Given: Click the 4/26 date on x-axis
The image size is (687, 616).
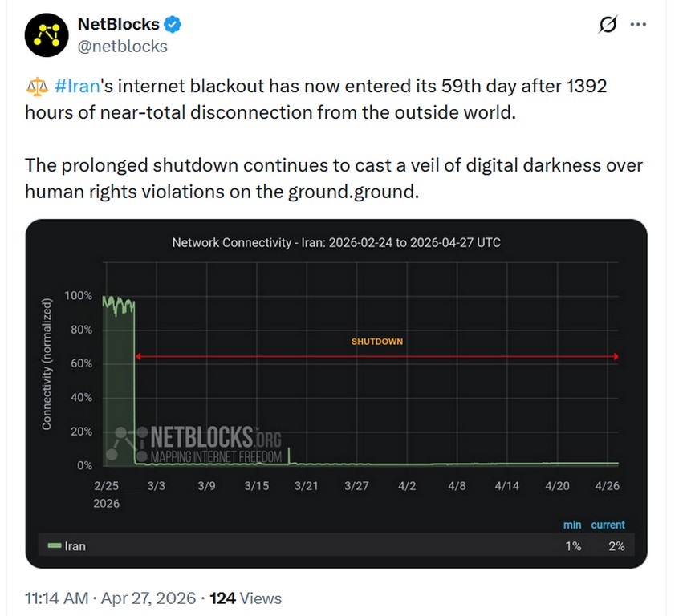Looking at the screenshot, I should coord(606,486).
